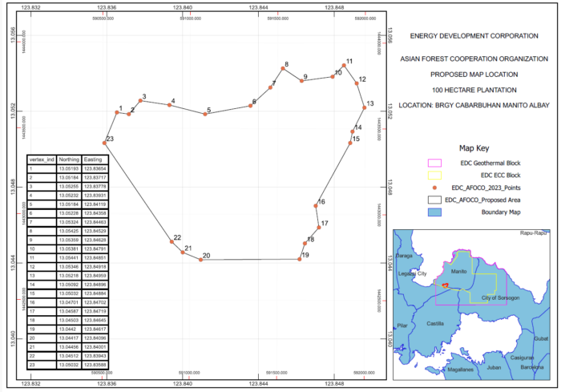The image size is (561, 392).
Task: Select vertex point 8 on the boundary
Action: coord(280,70)
